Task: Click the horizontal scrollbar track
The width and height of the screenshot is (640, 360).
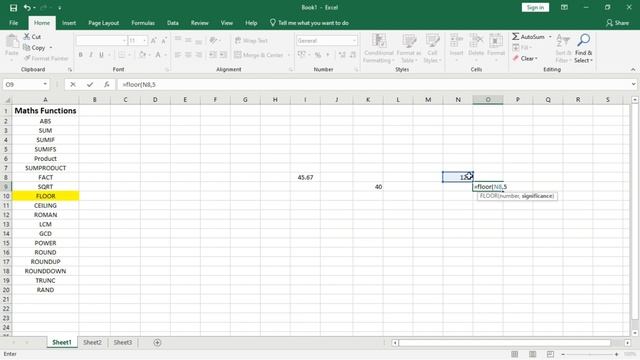Action: point(504,342)
